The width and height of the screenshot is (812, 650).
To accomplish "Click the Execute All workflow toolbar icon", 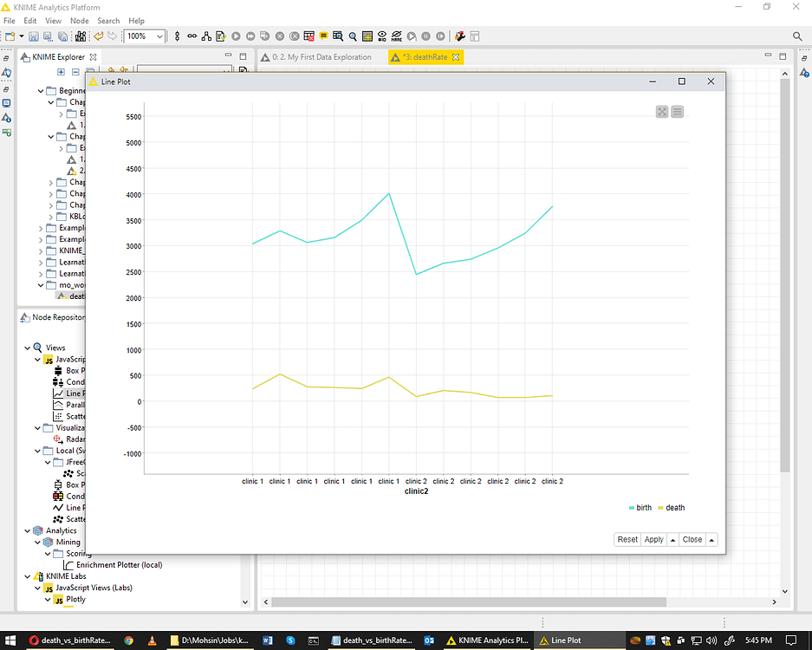I will coord(249,36).
